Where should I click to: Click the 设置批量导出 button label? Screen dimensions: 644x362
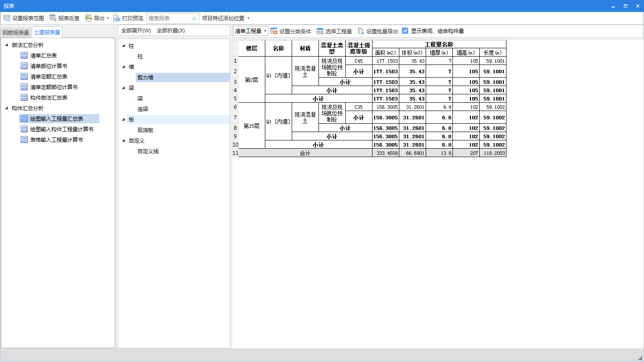point(382,31)
